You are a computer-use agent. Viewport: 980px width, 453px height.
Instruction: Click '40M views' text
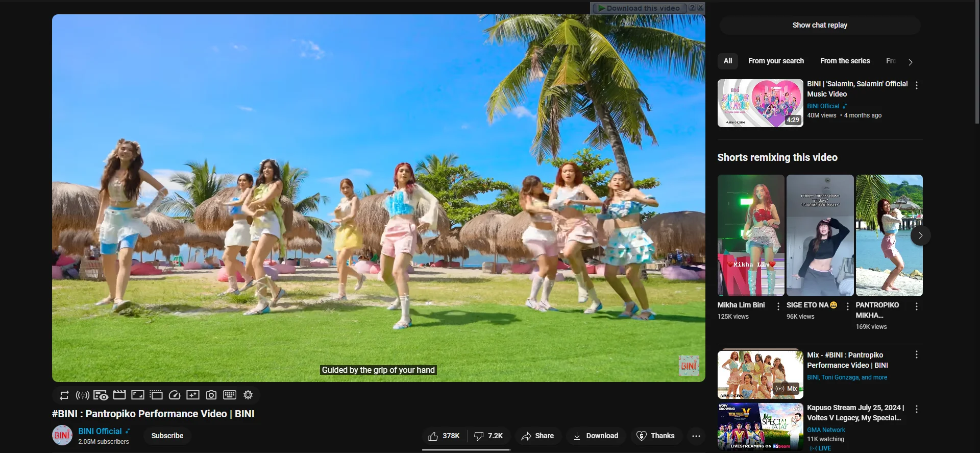822,115
